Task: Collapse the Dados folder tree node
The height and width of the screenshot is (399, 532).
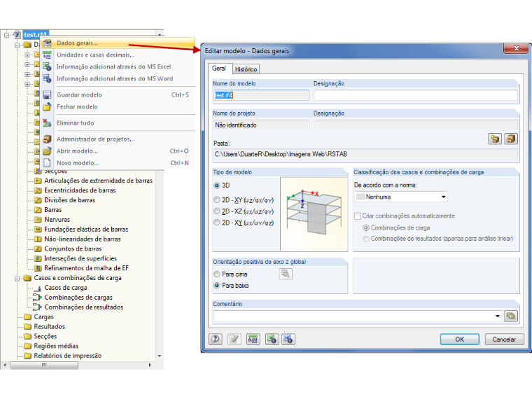Action: point(17,44)
